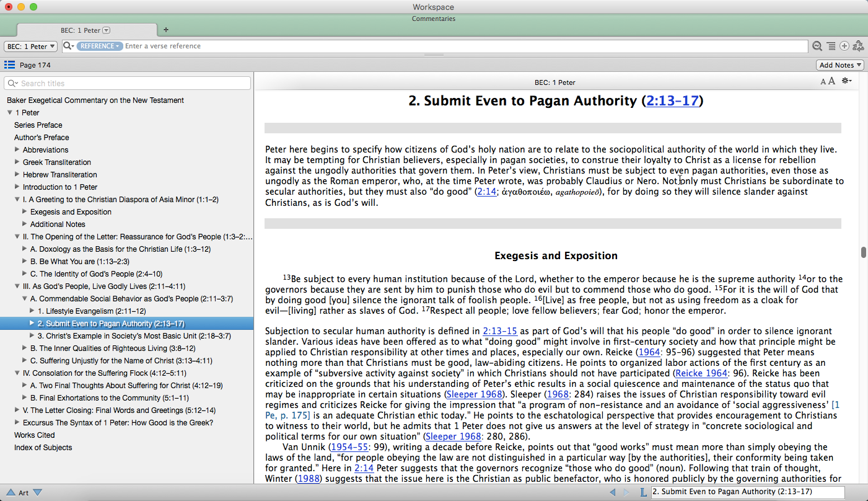Collapse the 1 Peter tree node
The image size is (868, 501).
[x=10, y=113]
